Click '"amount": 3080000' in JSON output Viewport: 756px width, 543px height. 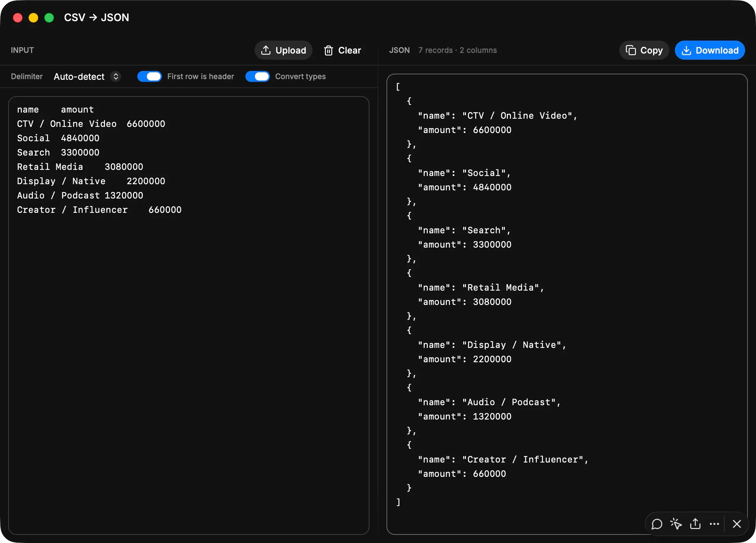(x=465, y=302)
